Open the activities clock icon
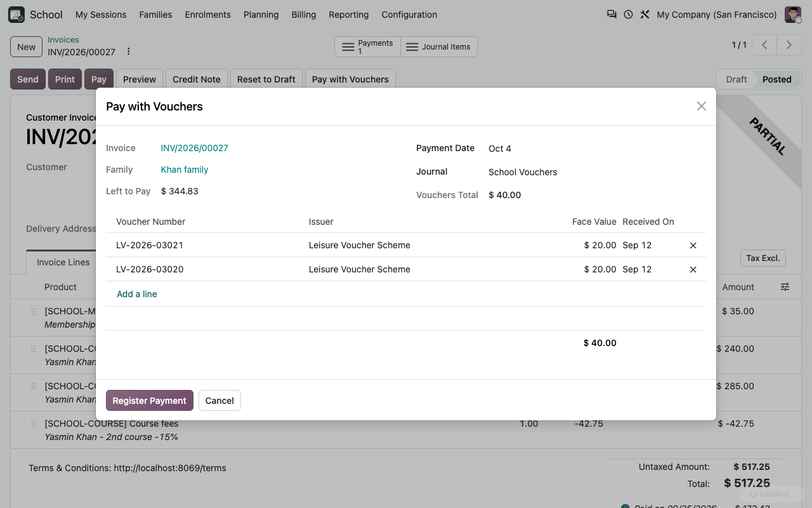Screen dimensions: 812x508 pyautogui.click(x=628, y=15)
